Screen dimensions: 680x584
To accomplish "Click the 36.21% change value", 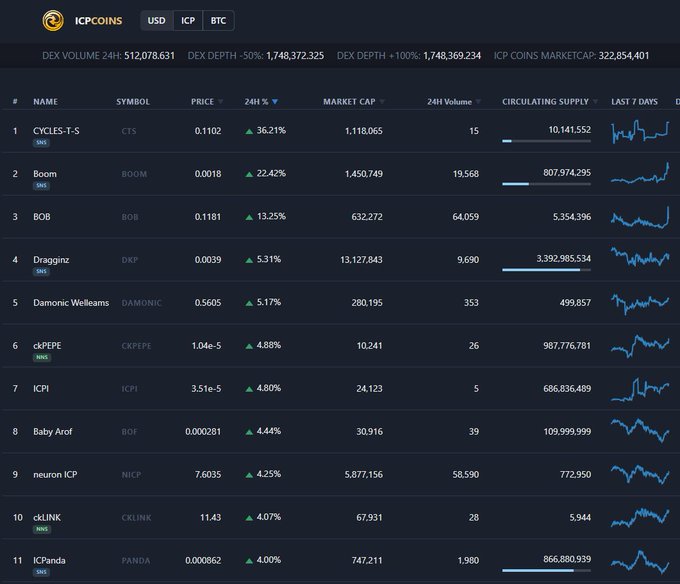I will [x=271, y=131].
